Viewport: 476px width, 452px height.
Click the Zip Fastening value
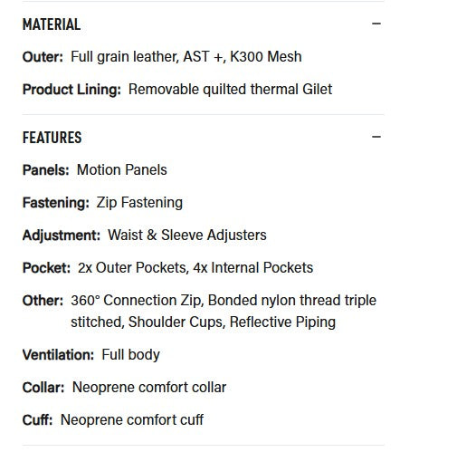139,203
